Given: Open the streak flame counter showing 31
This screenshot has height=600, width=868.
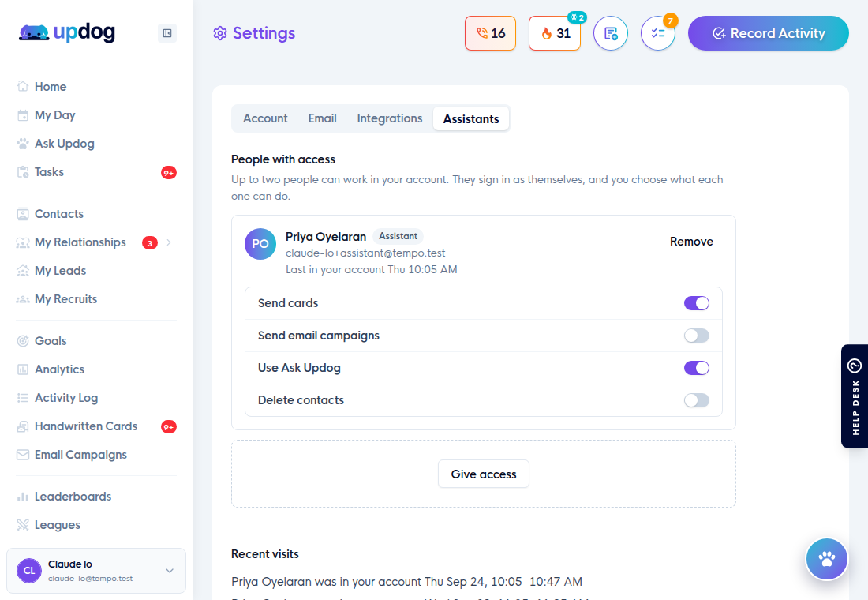Looking at the screenshot, I should tap(555, 33).
